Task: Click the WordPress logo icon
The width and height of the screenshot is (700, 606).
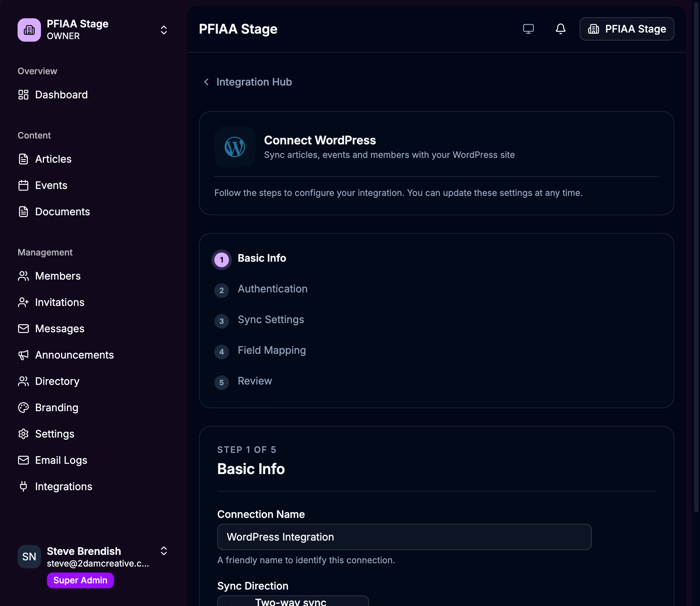Action: 235,147
